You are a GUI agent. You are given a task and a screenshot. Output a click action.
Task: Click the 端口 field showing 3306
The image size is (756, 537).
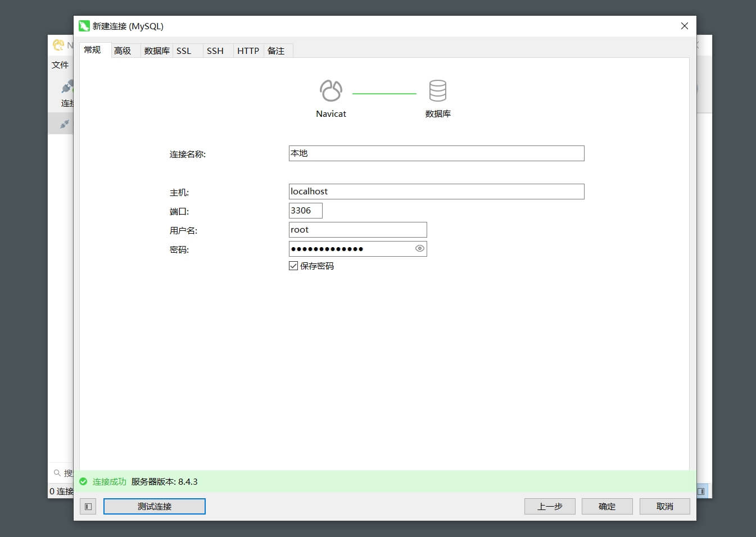click(306, 211)
